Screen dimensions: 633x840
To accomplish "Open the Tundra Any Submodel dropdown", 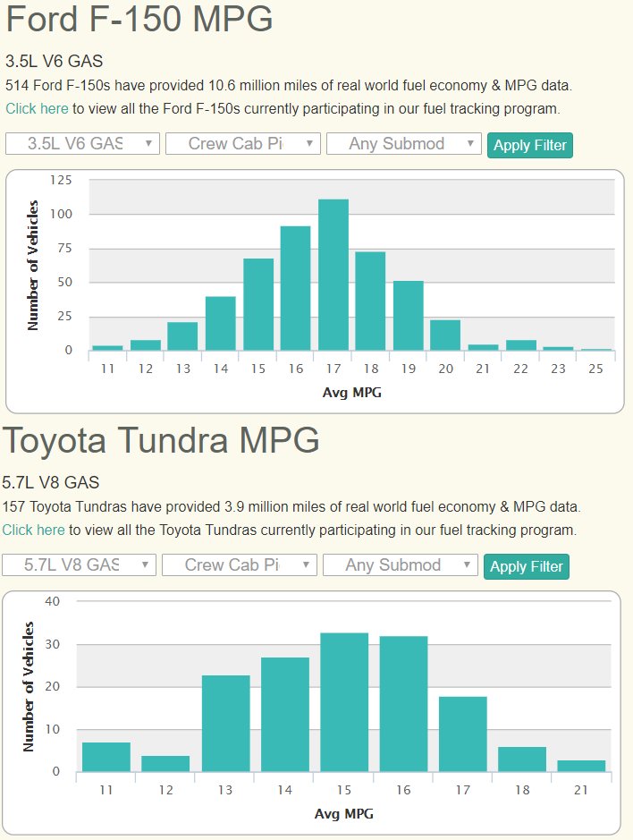I will coord(400,564).
